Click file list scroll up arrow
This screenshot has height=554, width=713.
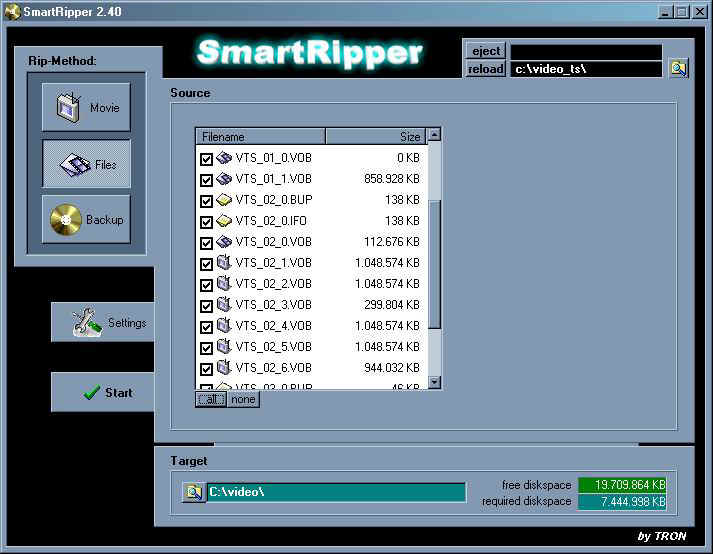434,135
